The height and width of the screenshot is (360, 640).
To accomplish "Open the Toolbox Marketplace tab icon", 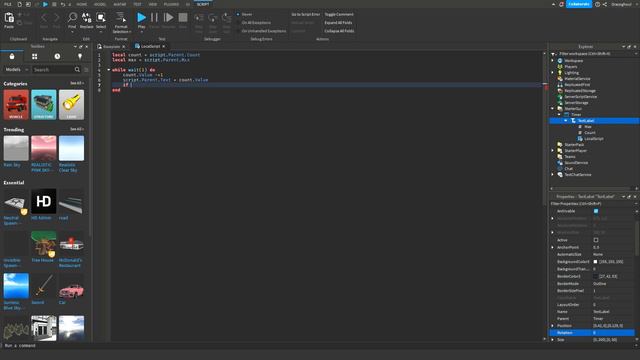I will tap(12, 56).
